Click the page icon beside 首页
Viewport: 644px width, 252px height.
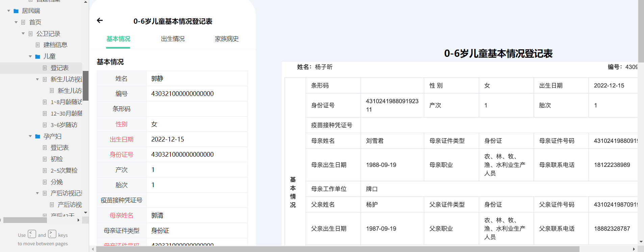point(23,22)
